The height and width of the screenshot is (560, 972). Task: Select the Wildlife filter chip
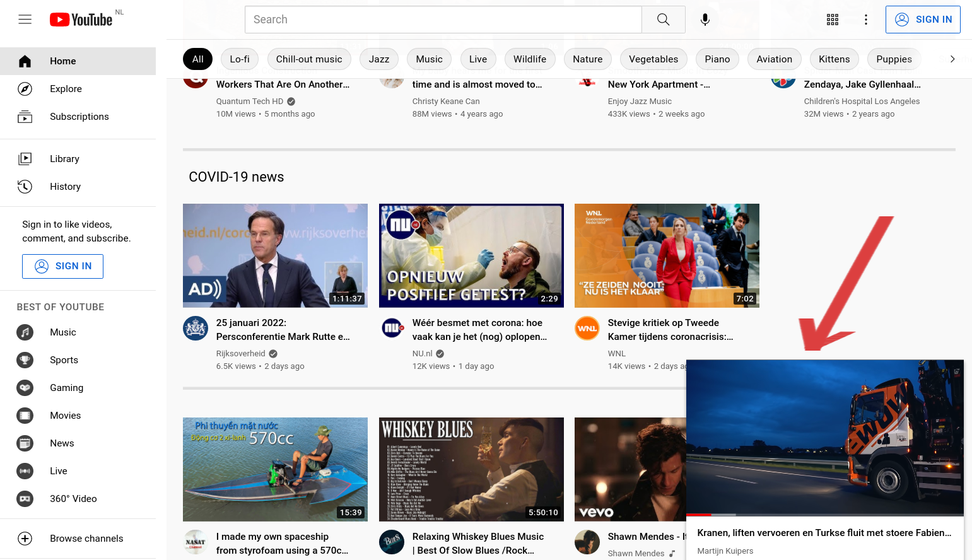pos(530,59)
